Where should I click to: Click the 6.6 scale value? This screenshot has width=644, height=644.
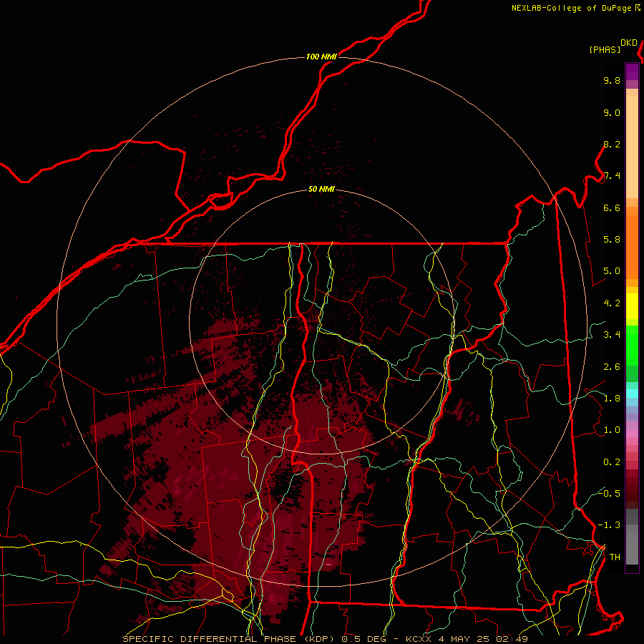612,208
